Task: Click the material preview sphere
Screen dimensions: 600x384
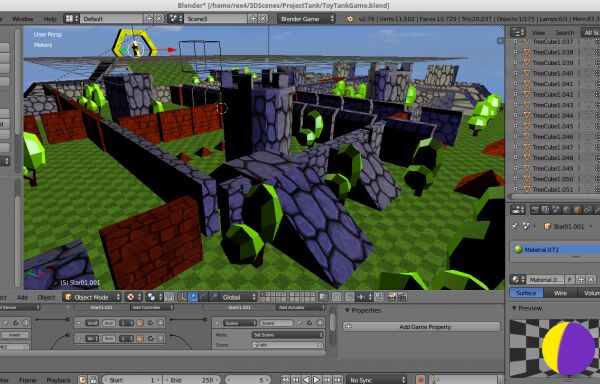Action: click(x=569, y=348)
